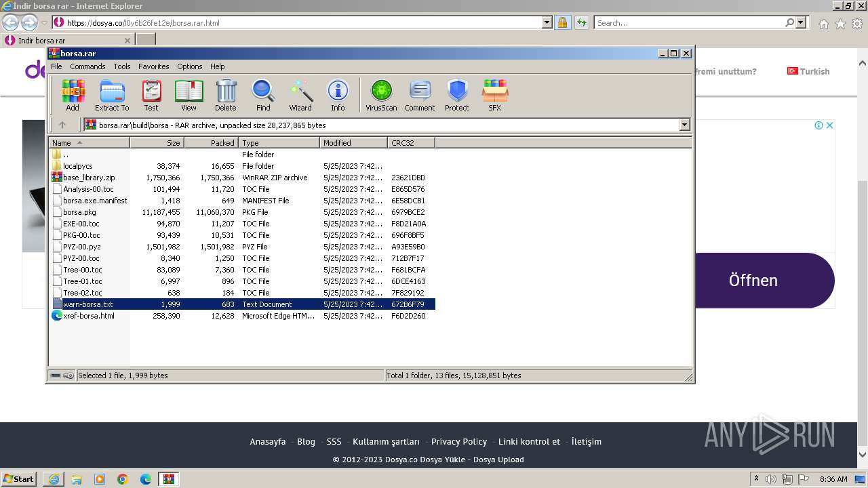Click the search magnifier icon
The height and width of the screenshot is (488, 868).
789,22
